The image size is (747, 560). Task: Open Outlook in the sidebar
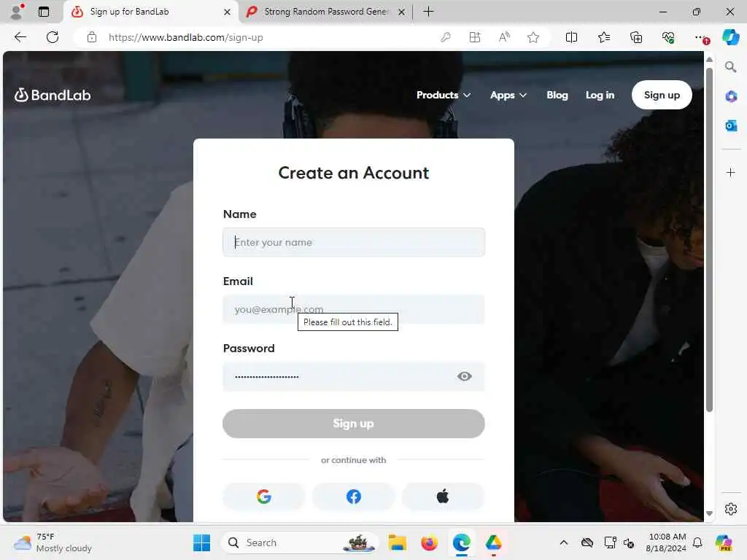tap(731, 125)
